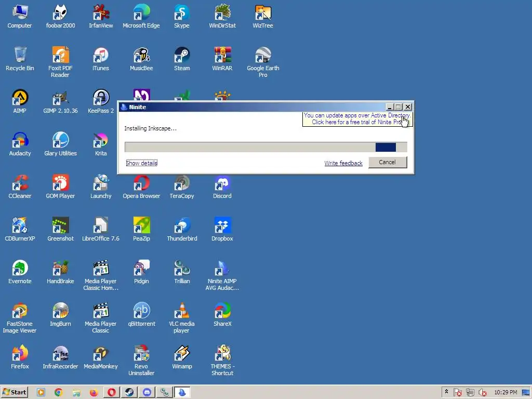Image resolution: width=532 pixels, height=399 pixels.
Task: Select the Opera Browser desktop shortcut
Action: [x=141, y=187]
